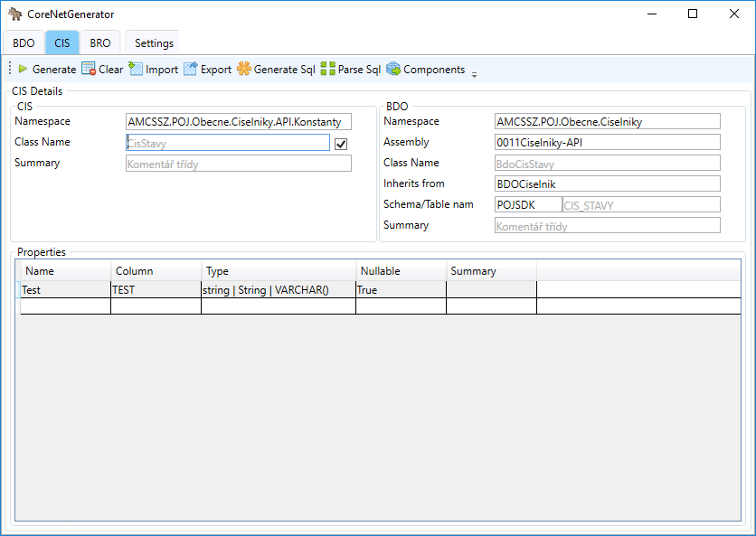This screenshot has width=756, height=536.
Task: Switch to the BDO tab
Action: tap(24, 42)
